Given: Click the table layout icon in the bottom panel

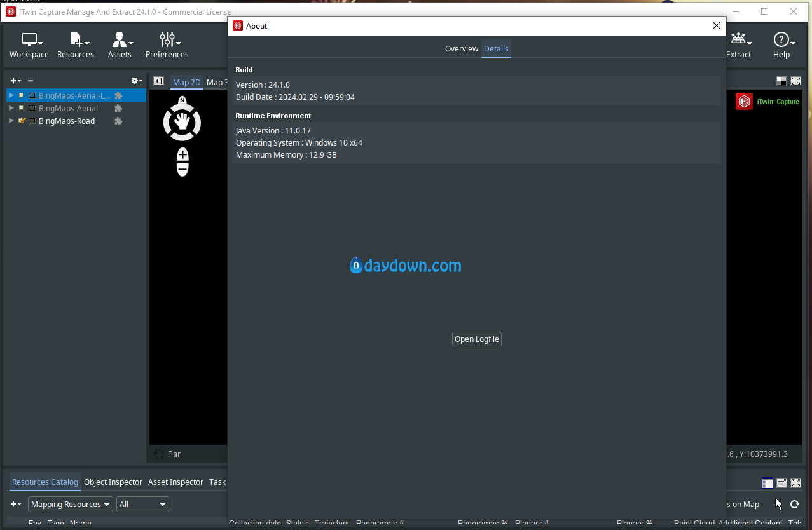Looking at the screenshot, I should [x=767, y=484].
